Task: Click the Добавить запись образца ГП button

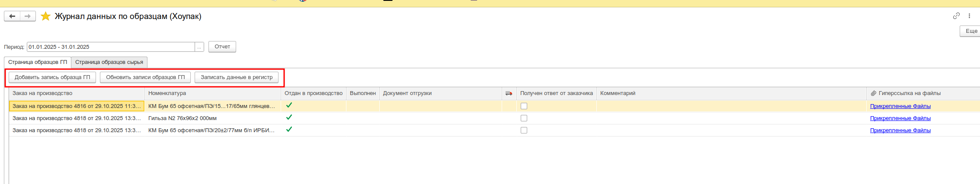Action: [x=52, y=77]
